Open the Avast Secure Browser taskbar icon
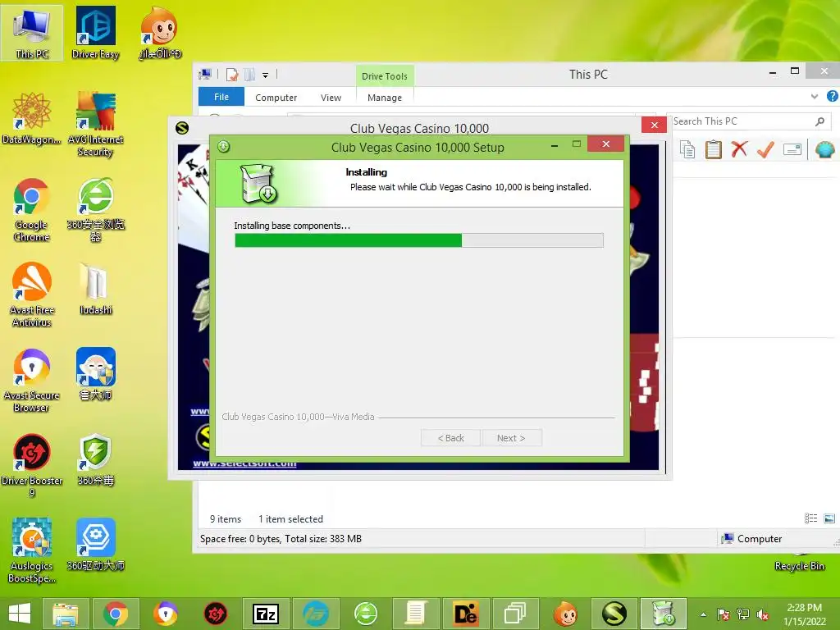 166,614
